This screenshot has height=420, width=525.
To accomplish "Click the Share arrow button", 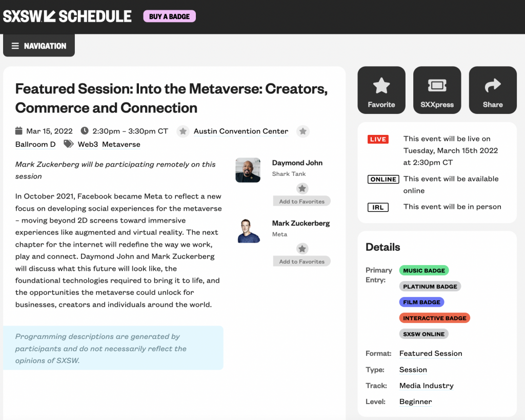I will click(x=492, y=90).
